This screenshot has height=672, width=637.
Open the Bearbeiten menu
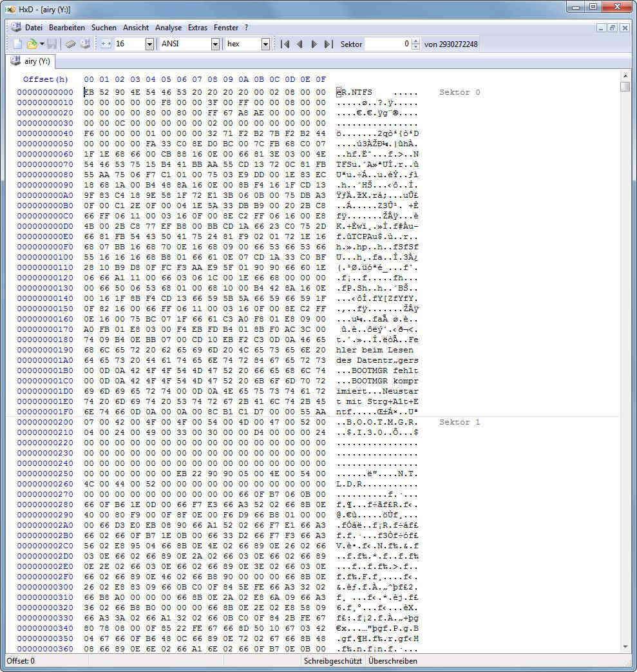(x=67, y=28)
